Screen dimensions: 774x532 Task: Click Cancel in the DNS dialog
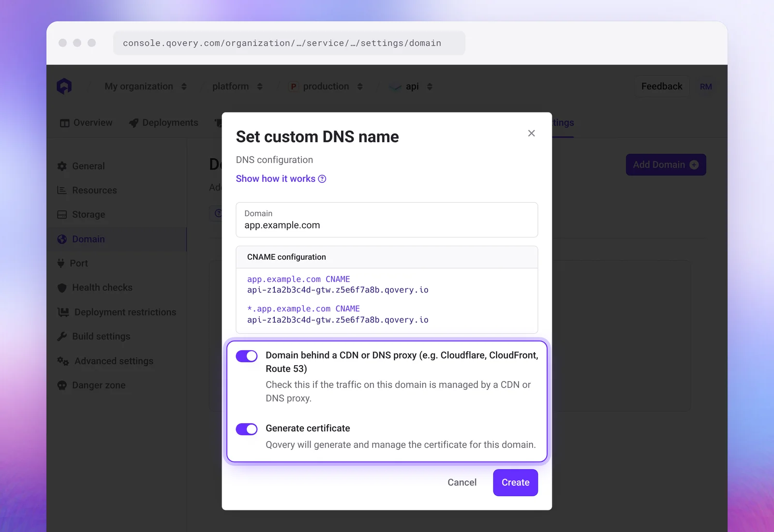(462, 483)
